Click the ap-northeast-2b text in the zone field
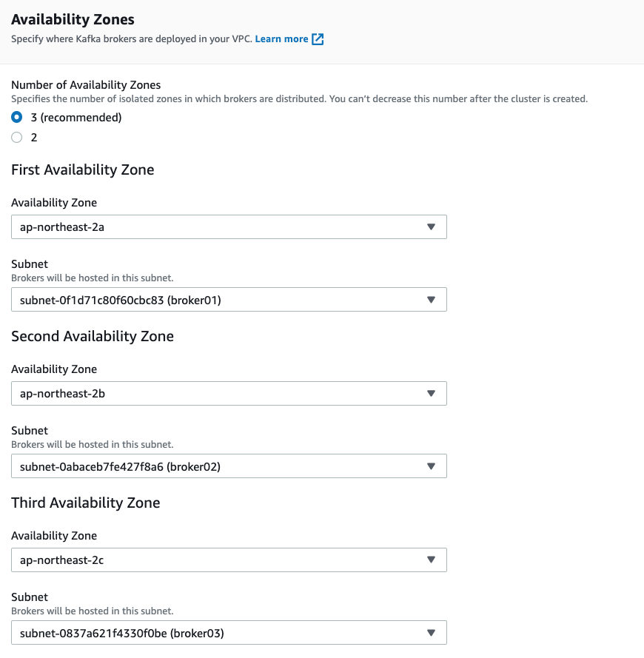 pos(63,394)
